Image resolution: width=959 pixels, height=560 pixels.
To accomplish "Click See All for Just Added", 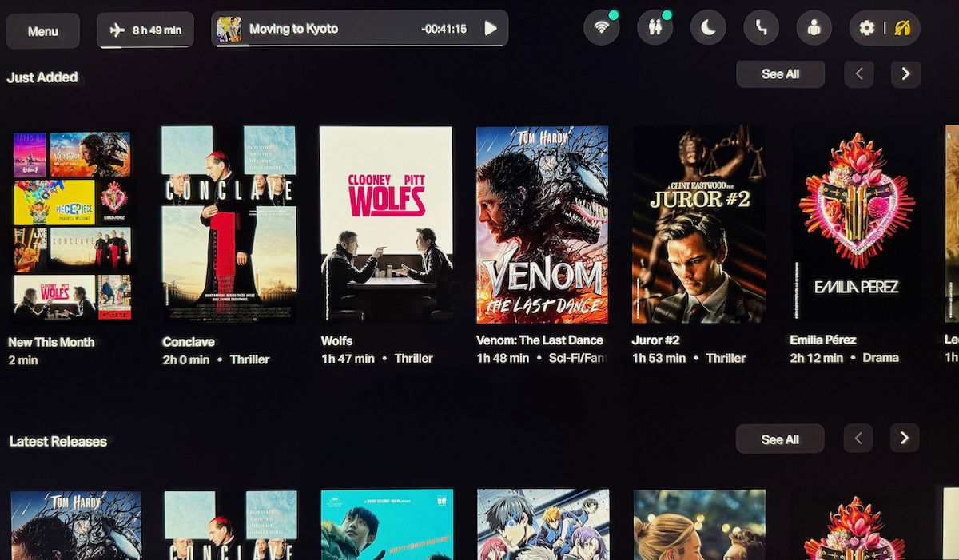I will coord(780,74).
